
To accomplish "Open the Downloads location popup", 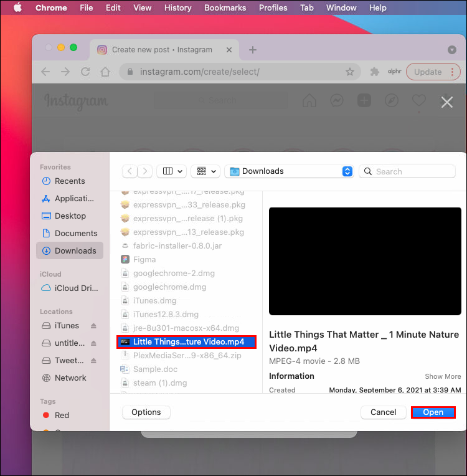I will click(x=289, y=171).
